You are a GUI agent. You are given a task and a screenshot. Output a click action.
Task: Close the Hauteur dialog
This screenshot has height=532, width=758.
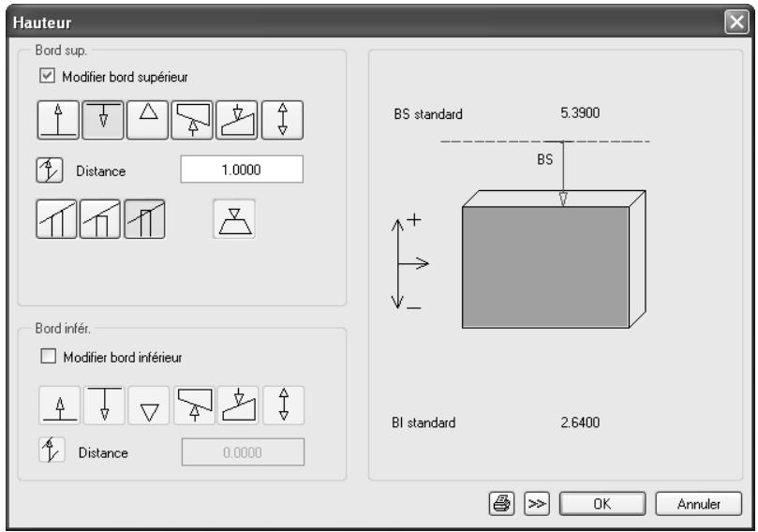coord(736,22)
